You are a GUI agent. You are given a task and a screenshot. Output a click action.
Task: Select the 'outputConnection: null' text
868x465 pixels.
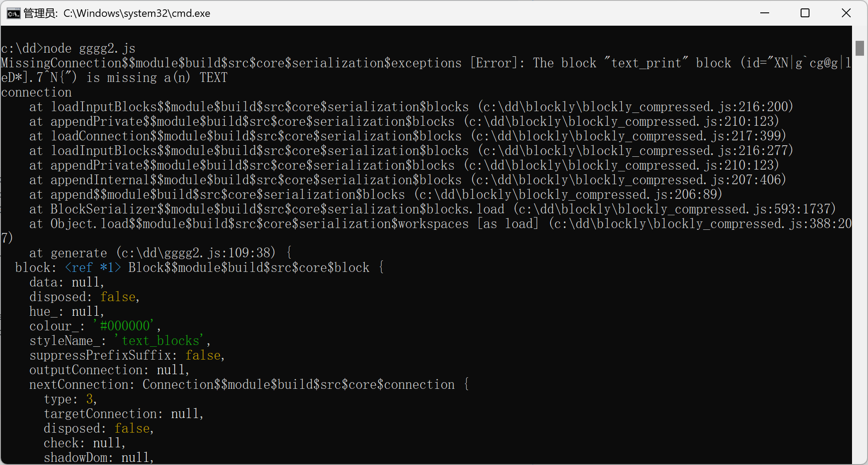pyautogui.click(x=109, y=369)
